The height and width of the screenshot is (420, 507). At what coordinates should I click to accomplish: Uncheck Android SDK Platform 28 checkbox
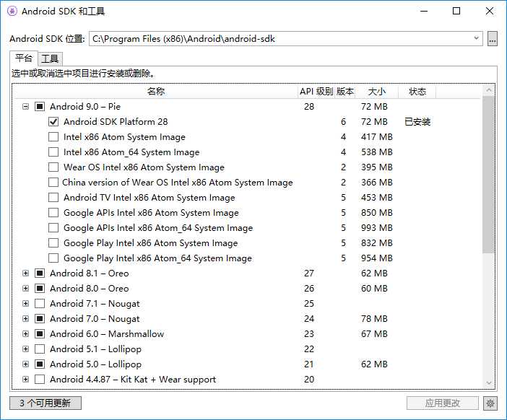[x=53, y=122]
